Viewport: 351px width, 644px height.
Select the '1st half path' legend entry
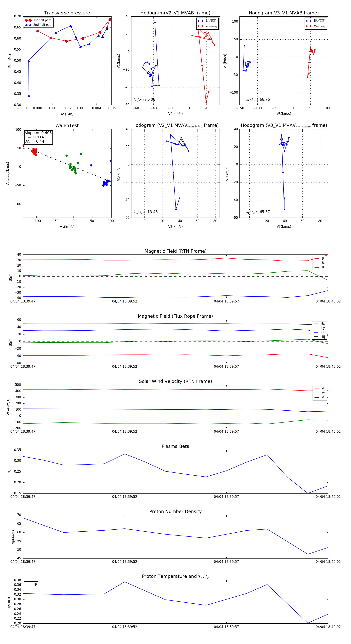click(x=38, y=20)
